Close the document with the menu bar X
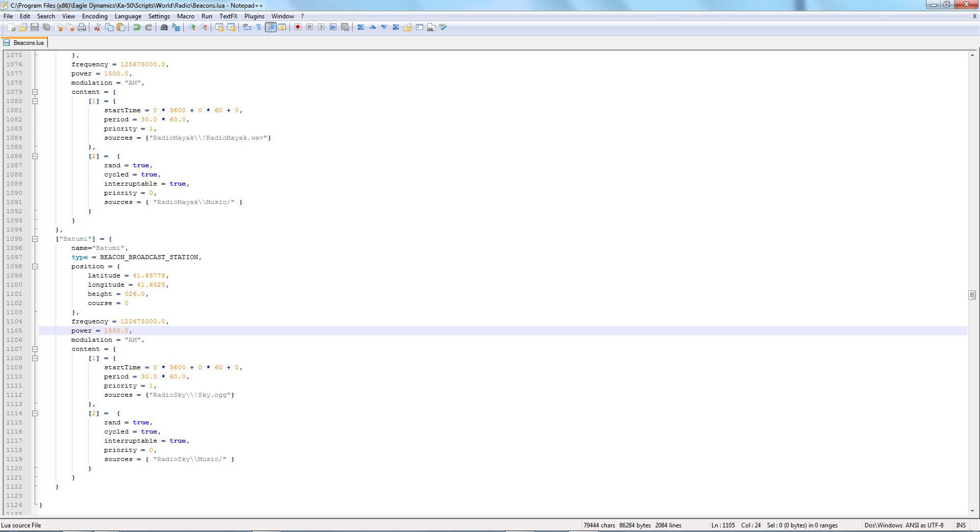980x532 pixels. [974, 16]
